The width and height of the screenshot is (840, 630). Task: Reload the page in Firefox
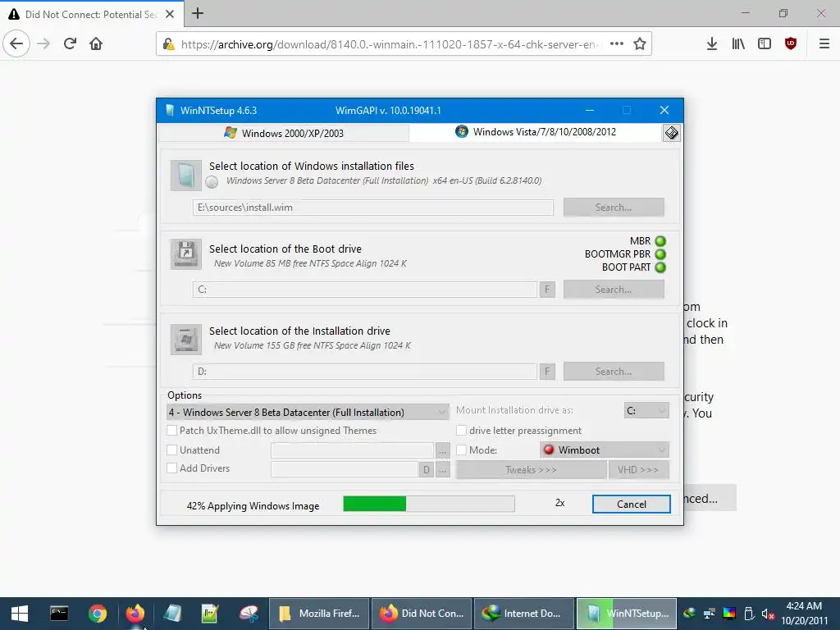[70, 43]
